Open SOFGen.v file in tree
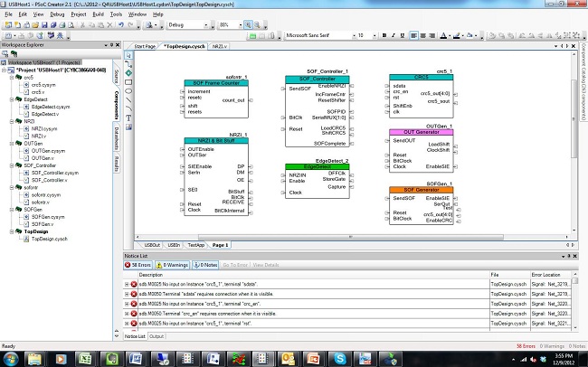 tap(42, 224)
